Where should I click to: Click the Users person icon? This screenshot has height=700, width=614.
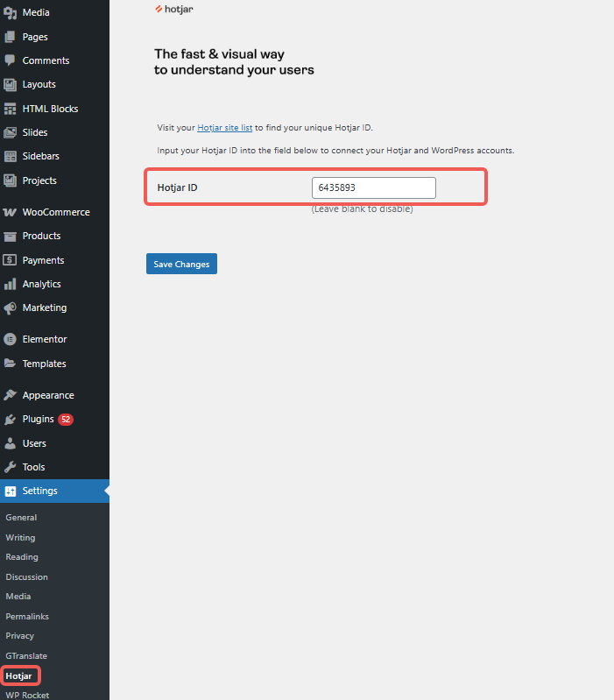point(10,443)
